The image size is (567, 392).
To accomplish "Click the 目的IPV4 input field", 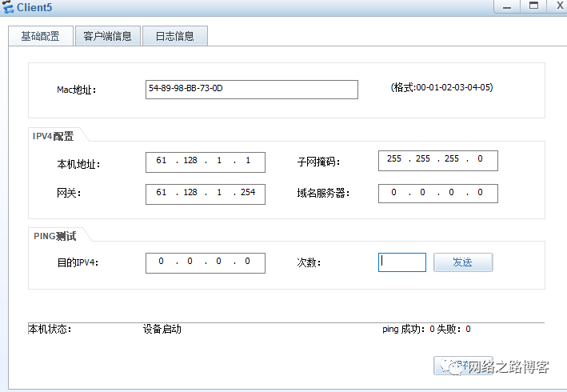I will pos(206,263).
